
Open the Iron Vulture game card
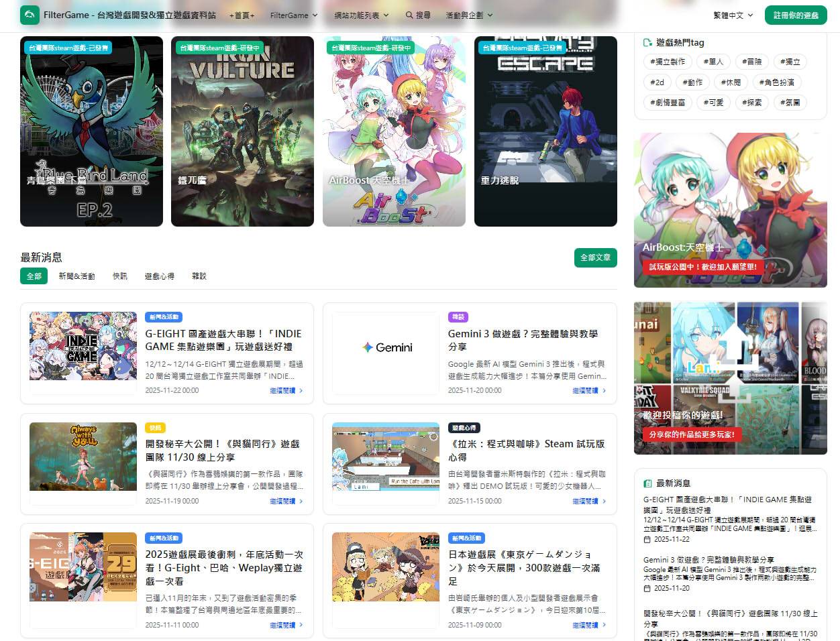coord(242,131)
